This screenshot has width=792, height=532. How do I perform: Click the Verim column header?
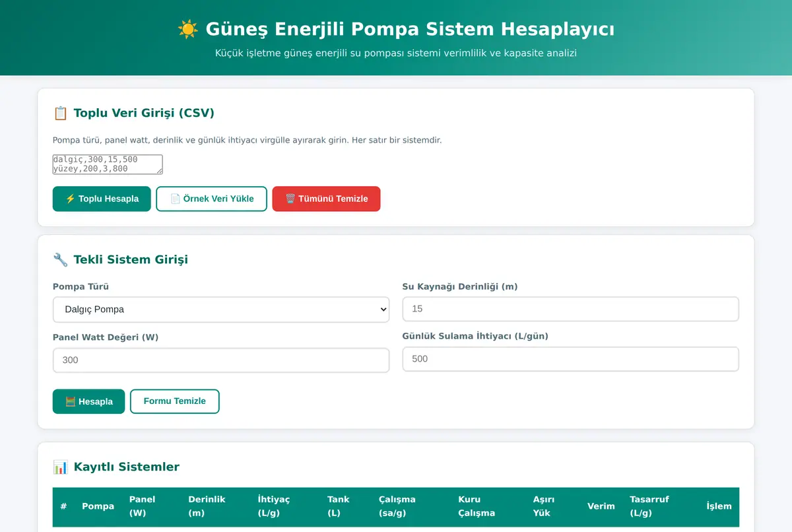601,506
